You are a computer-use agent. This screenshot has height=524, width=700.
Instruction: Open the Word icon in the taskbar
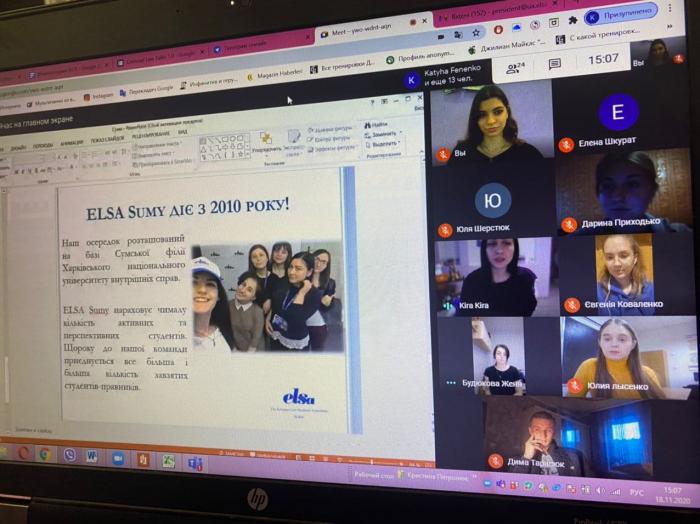92,456
